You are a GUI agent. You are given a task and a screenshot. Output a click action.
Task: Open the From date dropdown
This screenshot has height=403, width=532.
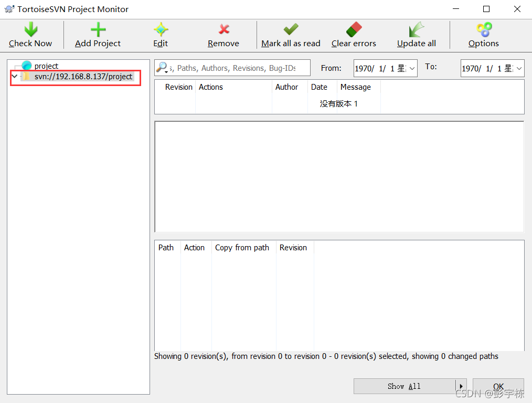pos(412,69)
